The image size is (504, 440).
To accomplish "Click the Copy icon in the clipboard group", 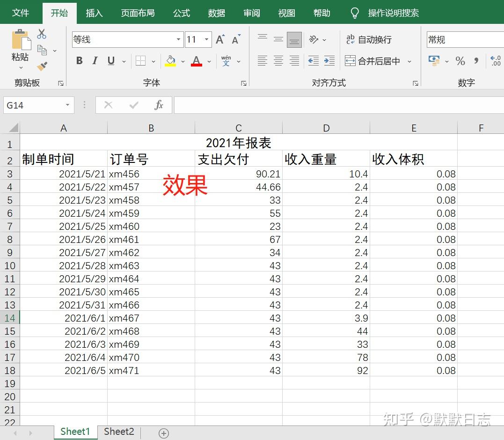I will (41, 50).
